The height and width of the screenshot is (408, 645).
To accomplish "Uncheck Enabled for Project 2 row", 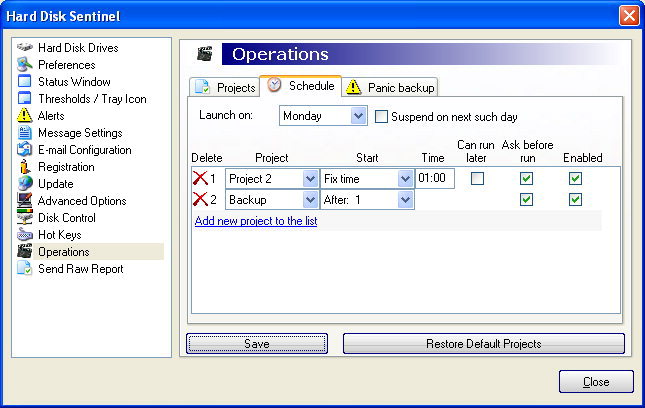I will click(575, 178).
